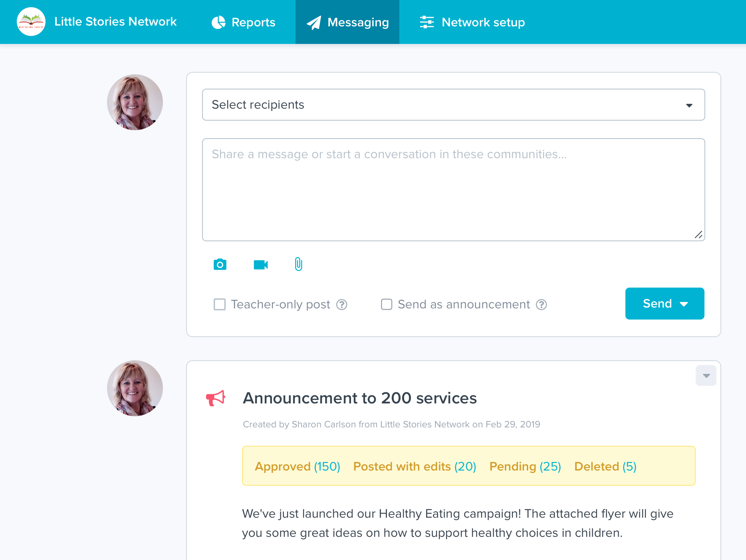
Task: Open the announcement options chevron
Action: point(706,375)
